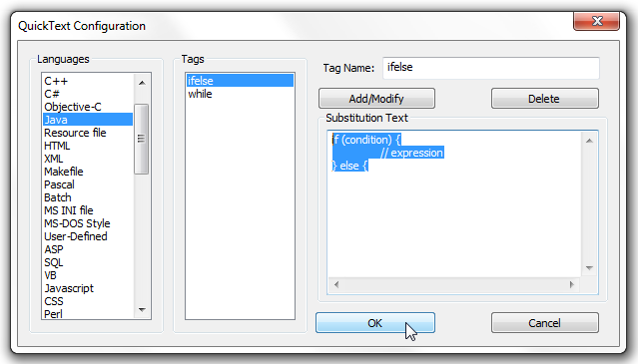Select ASP in the Languages list
Image resolution: width=638 pixels, height=364 pixels.
click(88, 249)
